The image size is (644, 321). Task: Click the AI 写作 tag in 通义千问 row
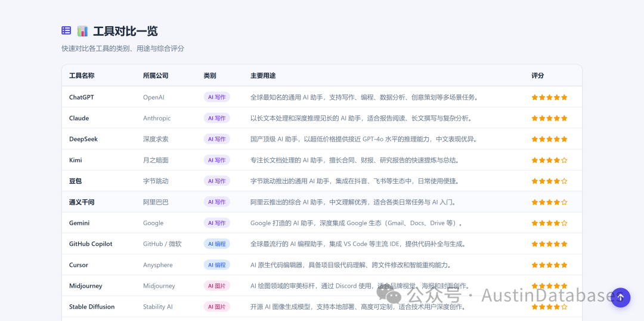[x=217, y=202]
